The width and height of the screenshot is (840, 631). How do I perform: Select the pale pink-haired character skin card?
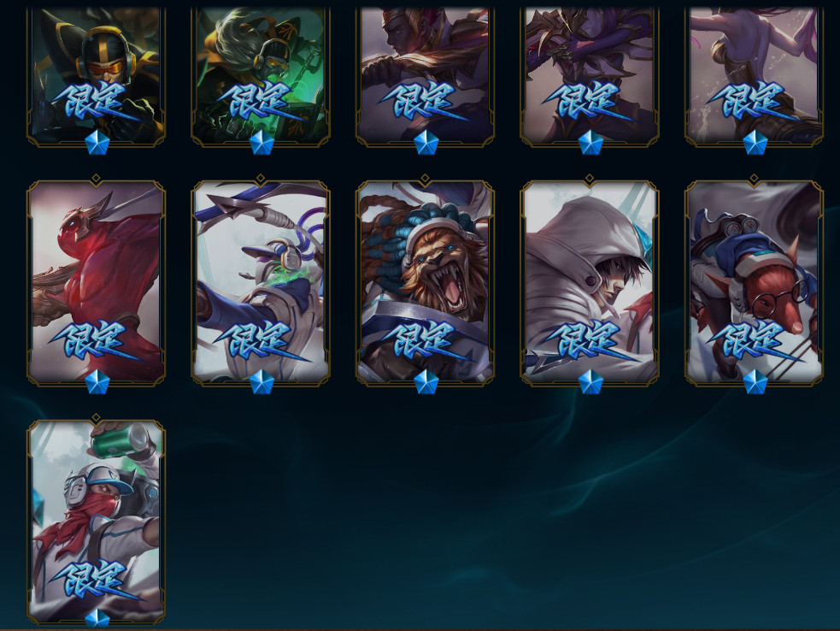[754, 76]
